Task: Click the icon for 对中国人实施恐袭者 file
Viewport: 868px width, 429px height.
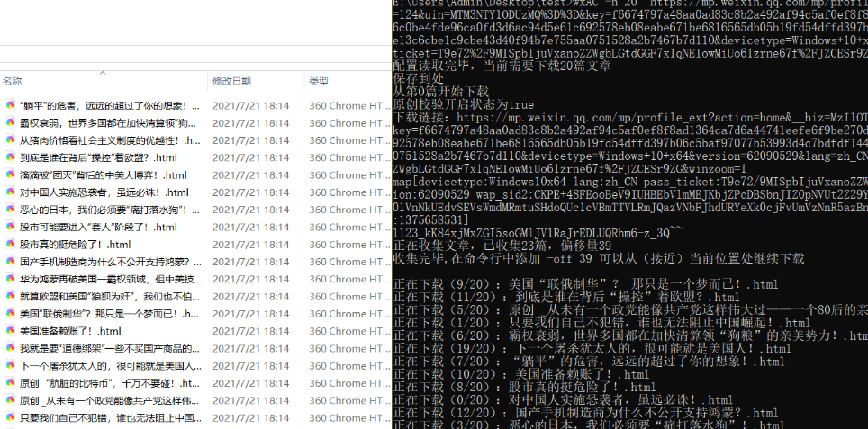Action: coord(10,192)
